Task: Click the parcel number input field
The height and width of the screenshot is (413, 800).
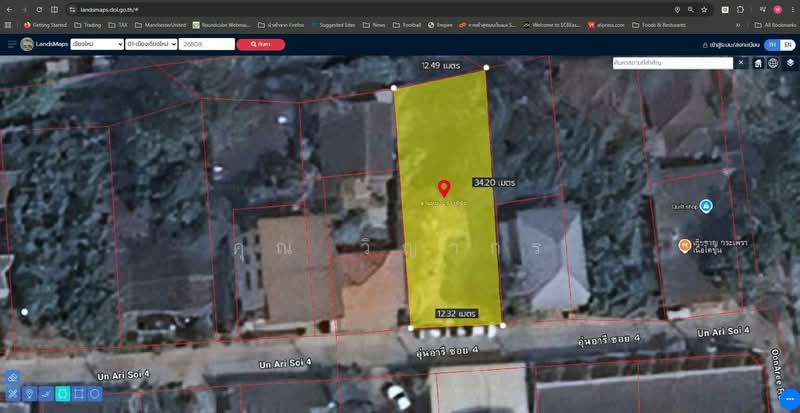Action: pos(207,44)
